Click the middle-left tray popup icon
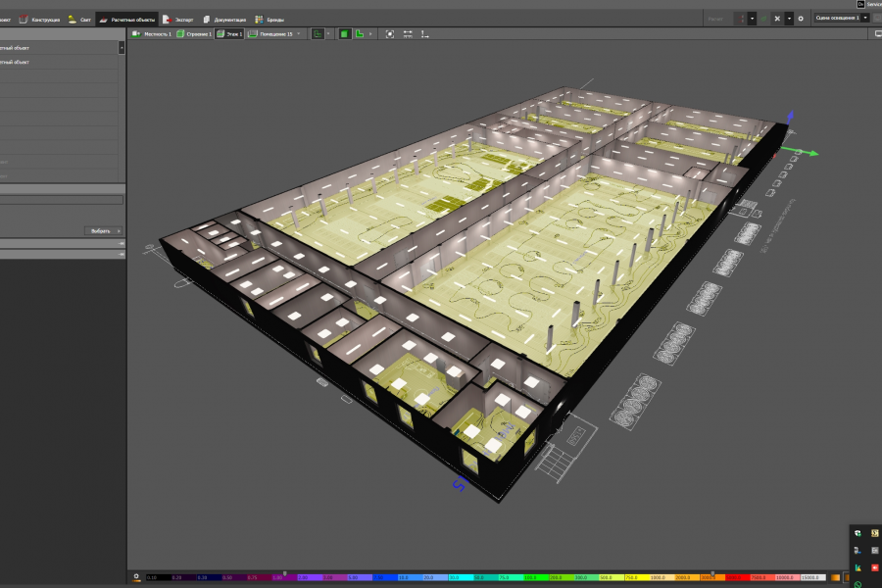Screen dimensions: 882x588 pos(857,551)
